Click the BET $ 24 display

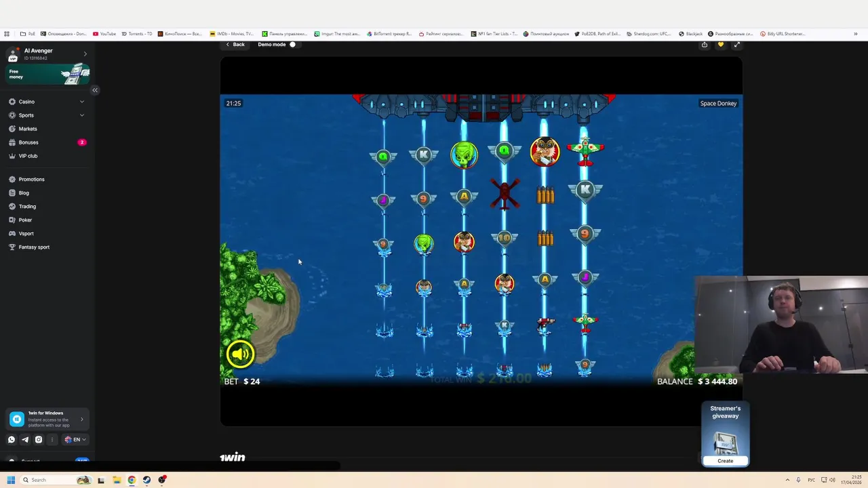click(x=242, y=382)
